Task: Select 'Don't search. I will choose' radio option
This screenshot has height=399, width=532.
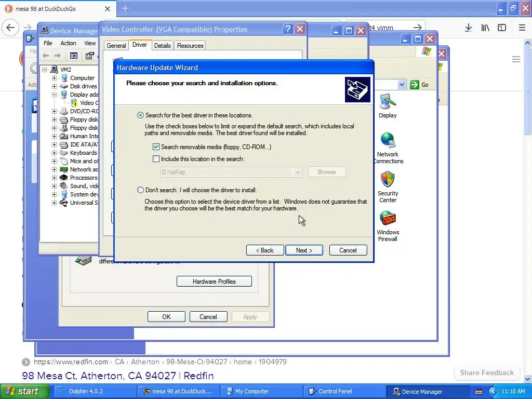Action: (140, 190)
